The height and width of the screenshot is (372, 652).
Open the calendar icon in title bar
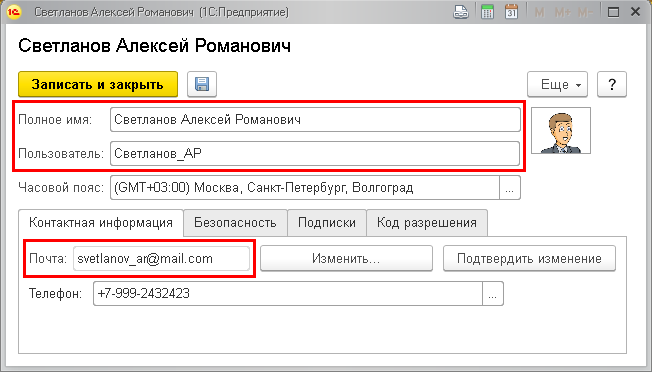point(511,12)
